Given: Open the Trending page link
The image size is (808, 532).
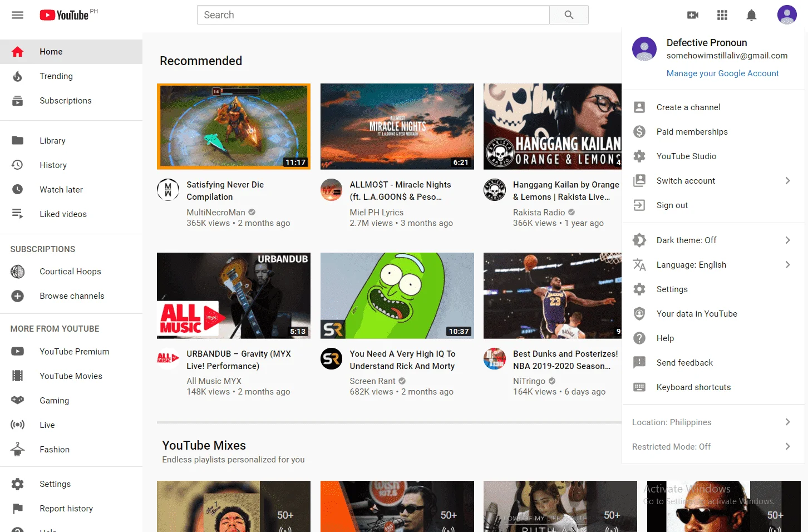Looking at the screenshot, I should coord(71,76).
